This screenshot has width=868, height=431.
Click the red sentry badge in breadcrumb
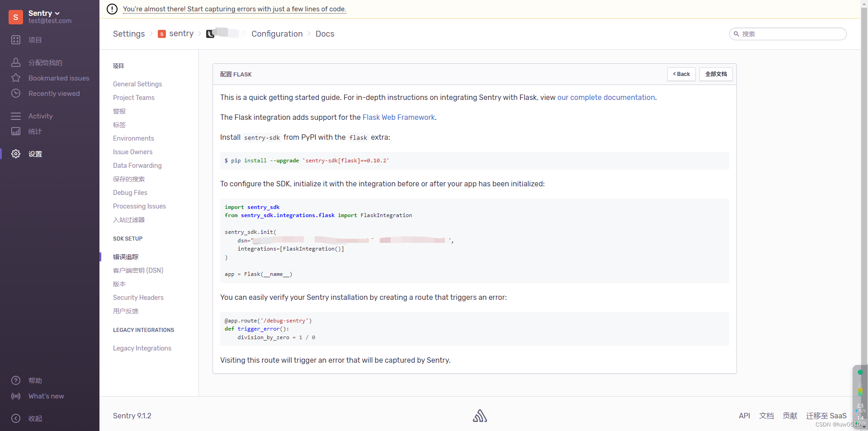click(x=162, y=34)
